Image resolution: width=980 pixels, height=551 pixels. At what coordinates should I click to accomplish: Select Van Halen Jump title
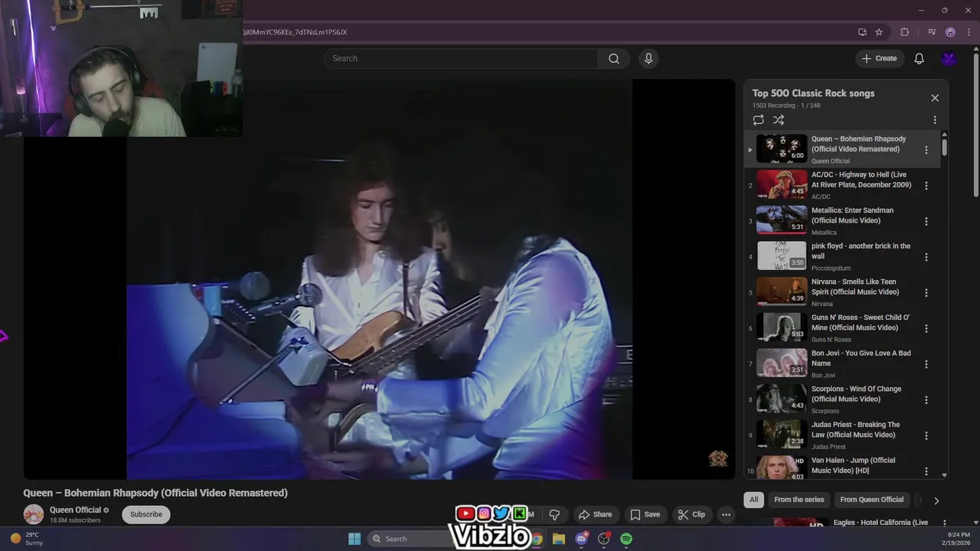[x=853, y=465]
